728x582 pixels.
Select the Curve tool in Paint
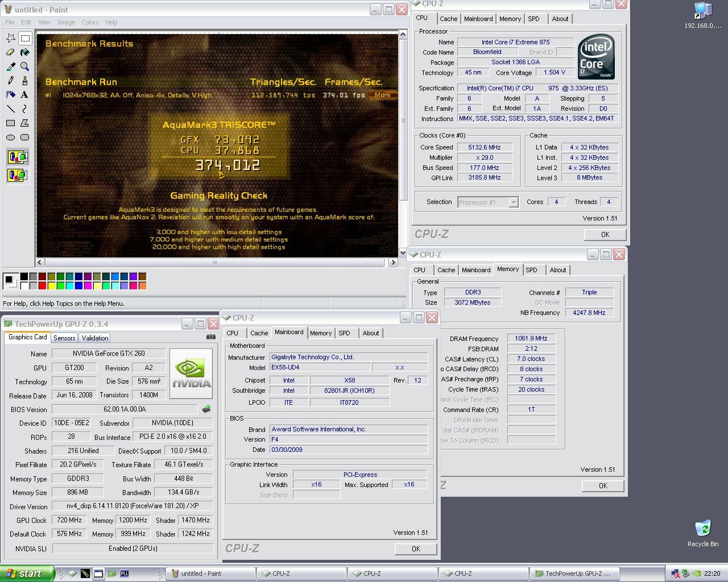[x=25, y=109]
